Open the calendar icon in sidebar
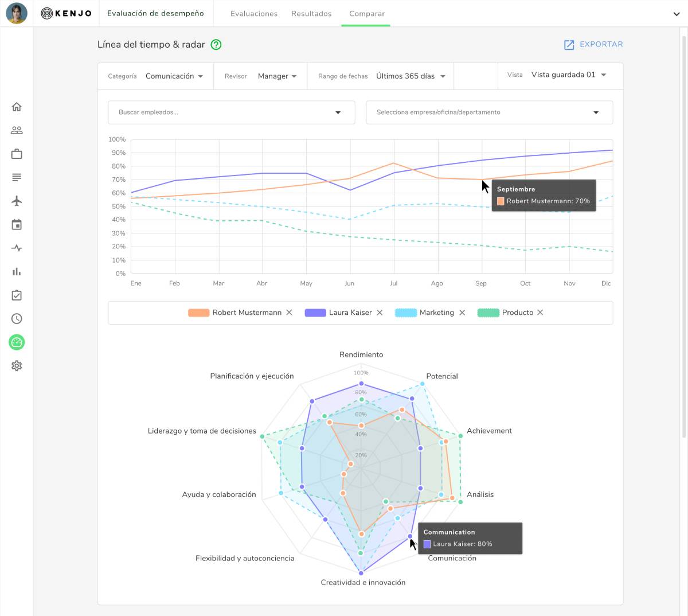688x616 pixels. 17,224
